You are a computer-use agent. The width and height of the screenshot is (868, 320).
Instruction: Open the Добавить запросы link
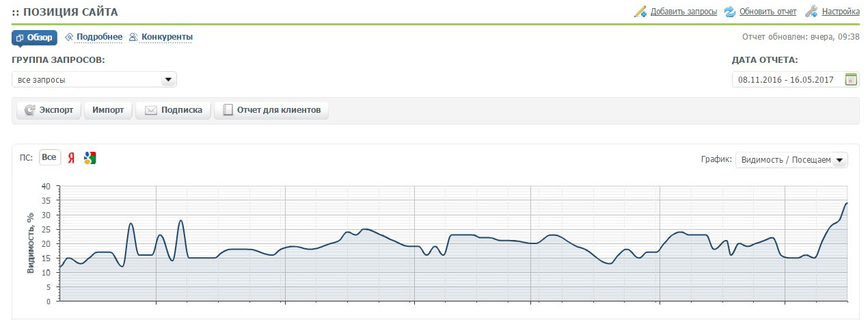pos(683,12)
